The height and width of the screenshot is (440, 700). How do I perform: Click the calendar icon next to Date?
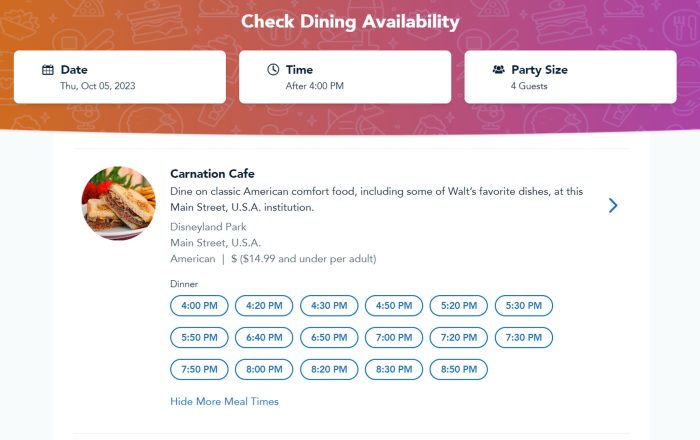[x=48, y=70]
